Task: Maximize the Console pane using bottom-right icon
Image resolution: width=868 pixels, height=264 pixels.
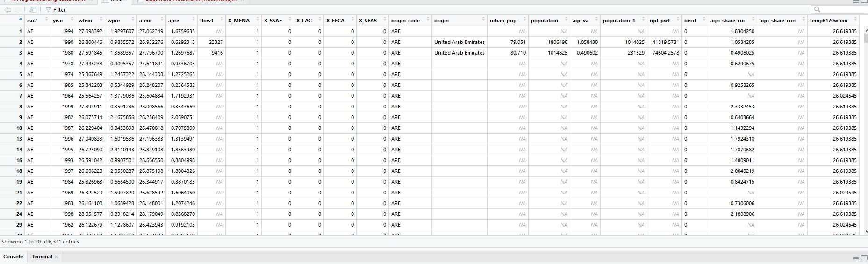Action: (864, 257)
